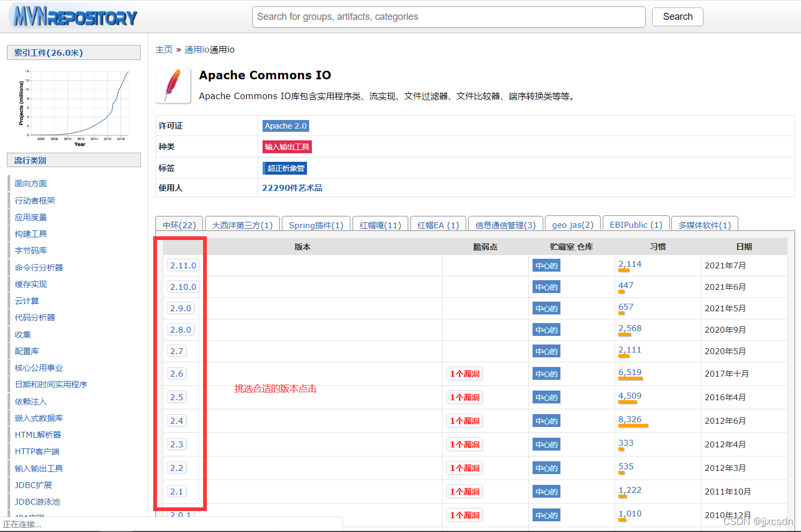The width and height of the screenshot is (801, 532).
Task: Open version 2.9.0
Action: [x=181, y=309]
